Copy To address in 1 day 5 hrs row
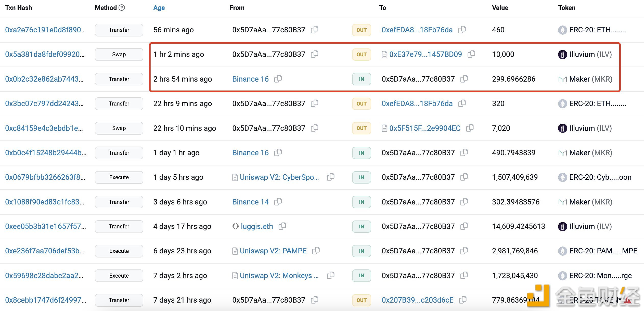 point(464,177)
